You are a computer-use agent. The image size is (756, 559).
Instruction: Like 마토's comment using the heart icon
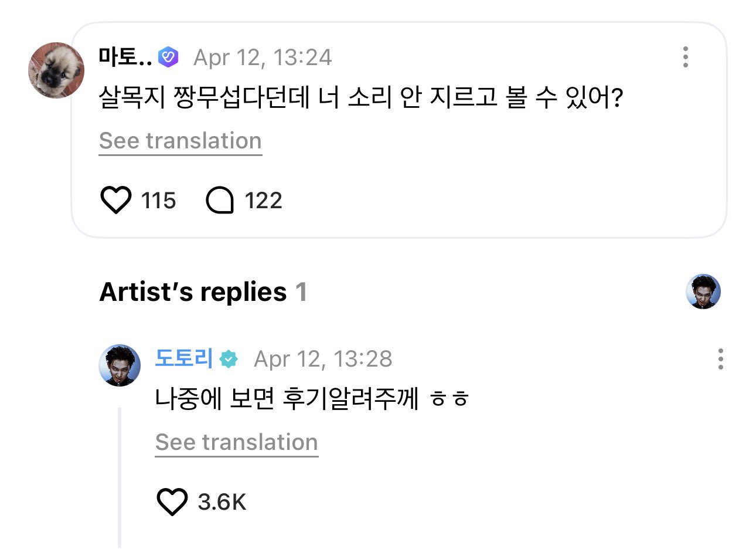pos(117,201)
